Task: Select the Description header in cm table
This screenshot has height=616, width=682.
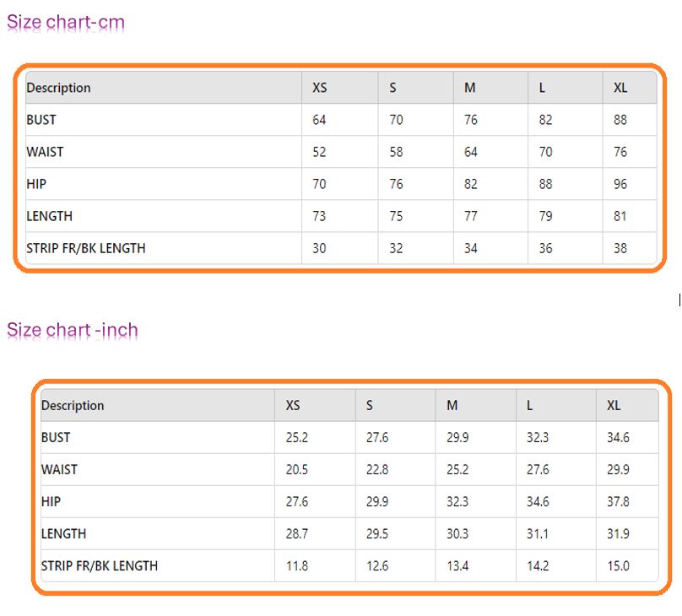Action: 58,88
